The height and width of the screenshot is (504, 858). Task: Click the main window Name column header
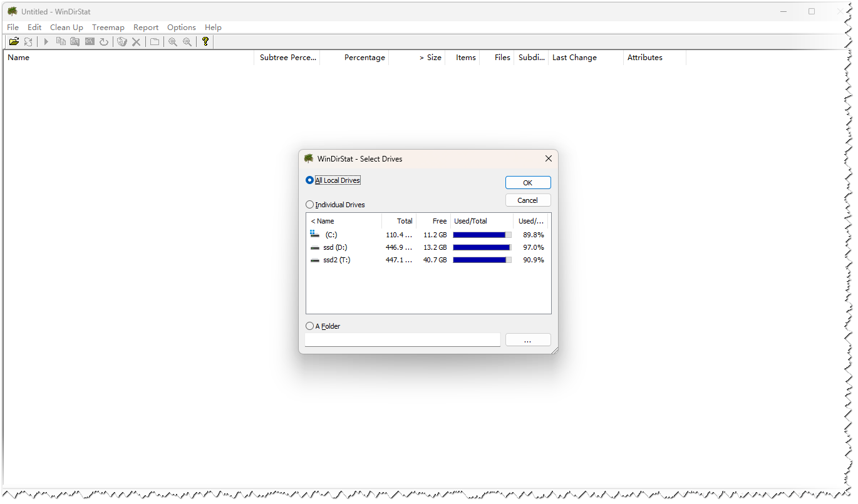[128, 58]
